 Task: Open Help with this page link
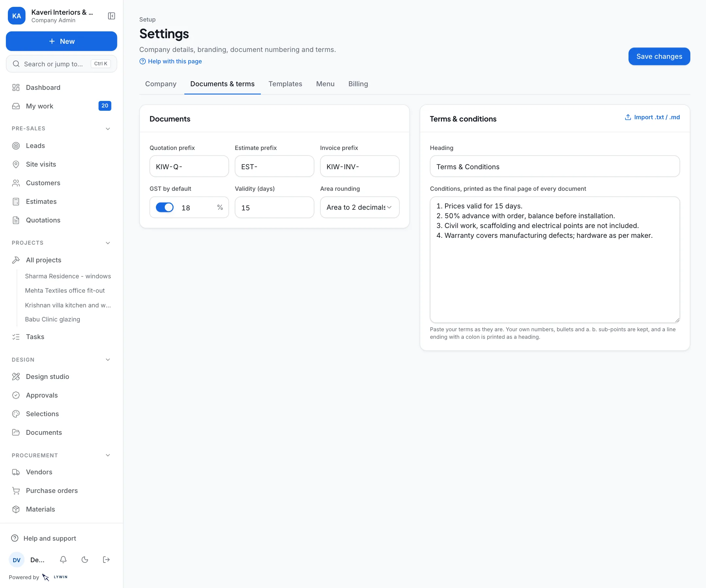point(171,61)
